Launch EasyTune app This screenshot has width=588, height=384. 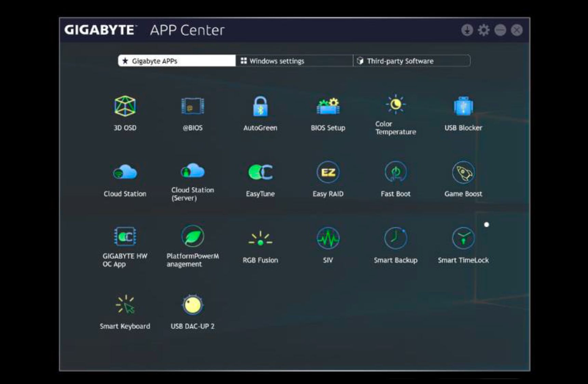tap(260, 172)
